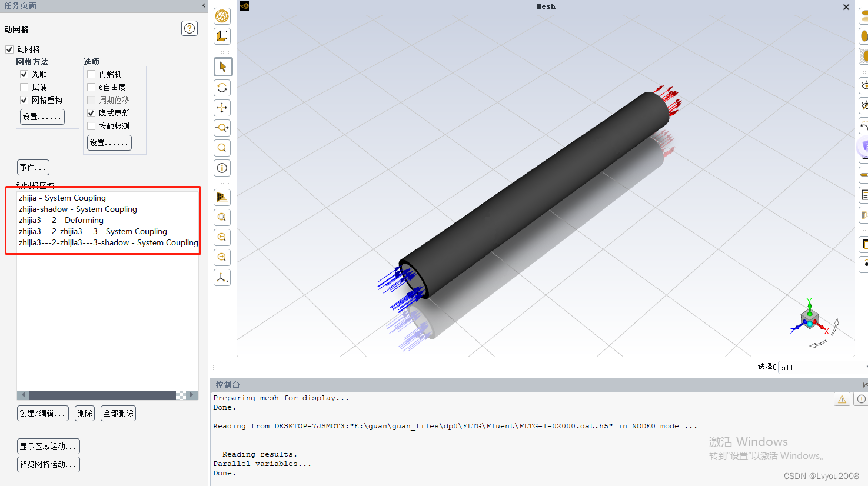Uncheck the 网格重构 remeshing checkbox

tap(24, 100)
